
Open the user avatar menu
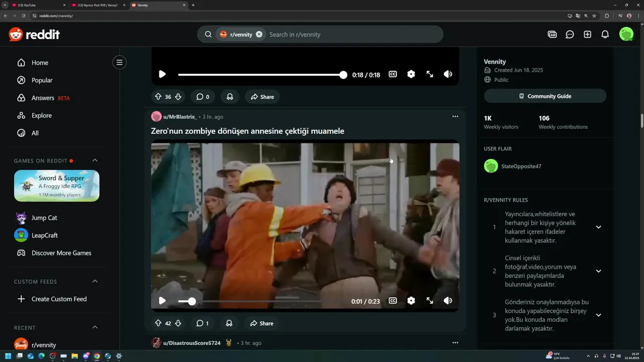point(626,34)
